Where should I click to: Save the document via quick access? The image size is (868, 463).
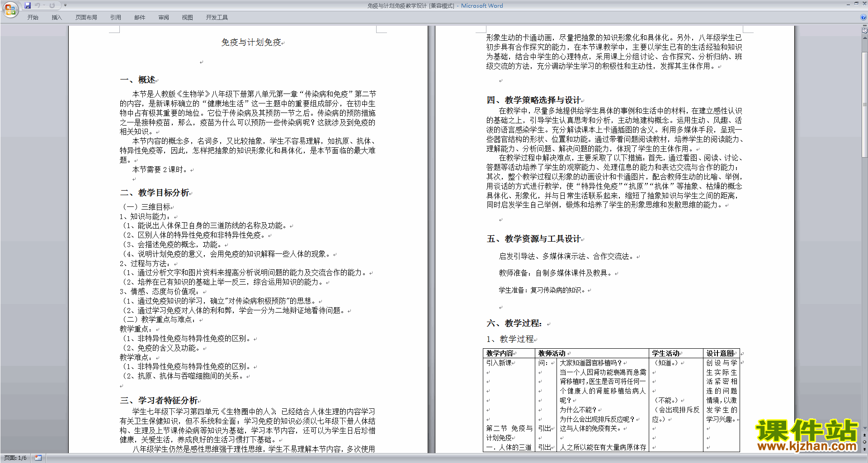click(x=28, y=5)
